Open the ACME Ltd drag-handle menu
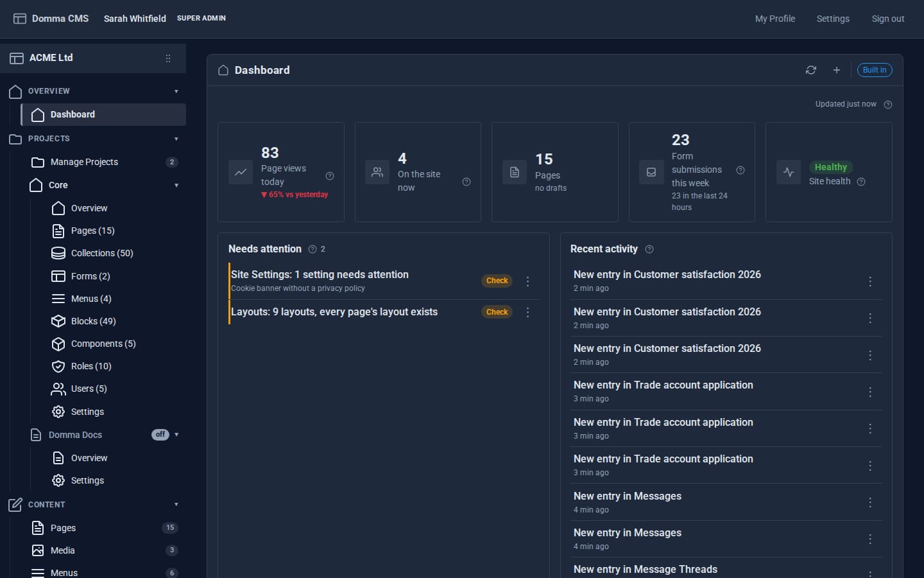 (x=168, y=58)
